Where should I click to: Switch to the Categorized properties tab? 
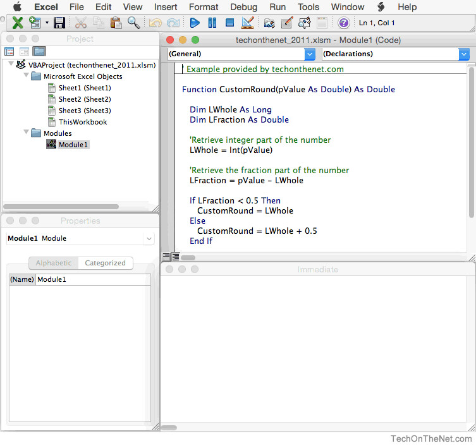click(105, 263)
